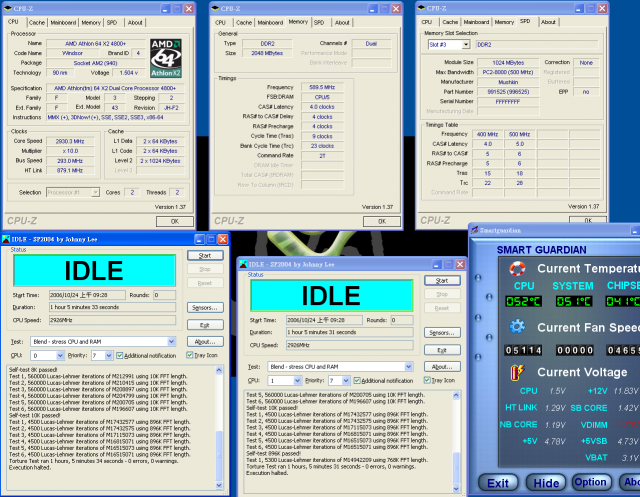Click the Part Number value 991525
The height and width of the screenshot is (497, 640).
click(x=508, y=92)
